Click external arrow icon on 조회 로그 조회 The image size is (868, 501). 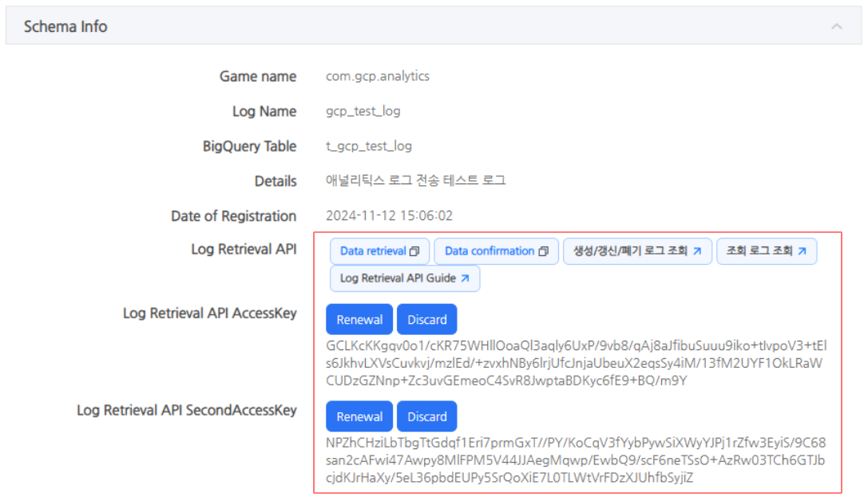[x=802, y=251]
